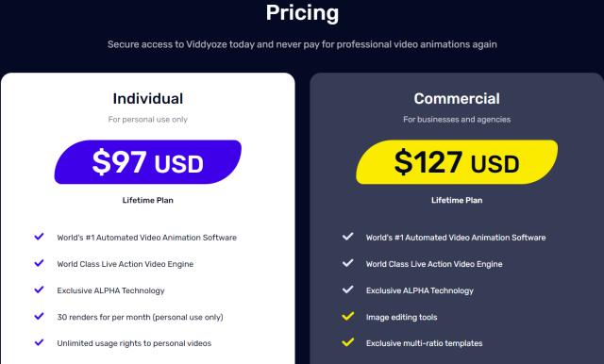
Task: Click yellow checkmark beside Image editing tools
Action: (348, 316)
